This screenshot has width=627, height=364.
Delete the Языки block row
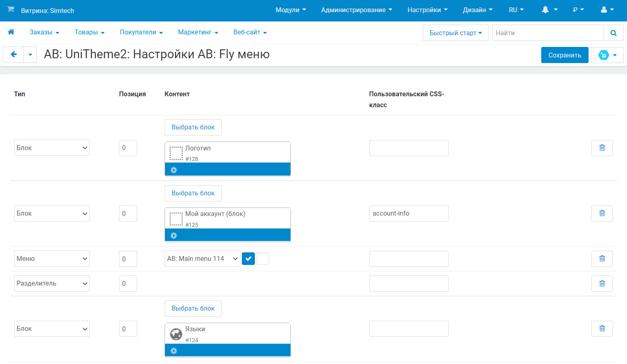[602, 328]
